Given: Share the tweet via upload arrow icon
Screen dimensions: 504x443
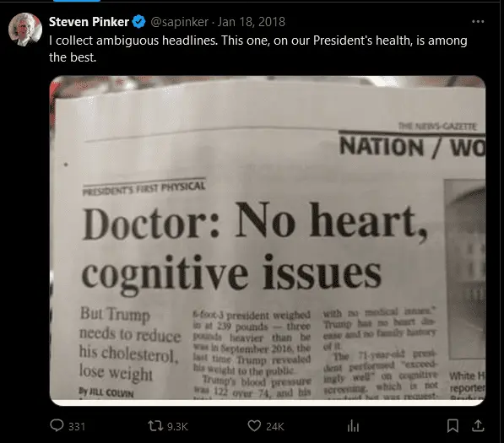Looking at the screenshot, I should 478,425.
